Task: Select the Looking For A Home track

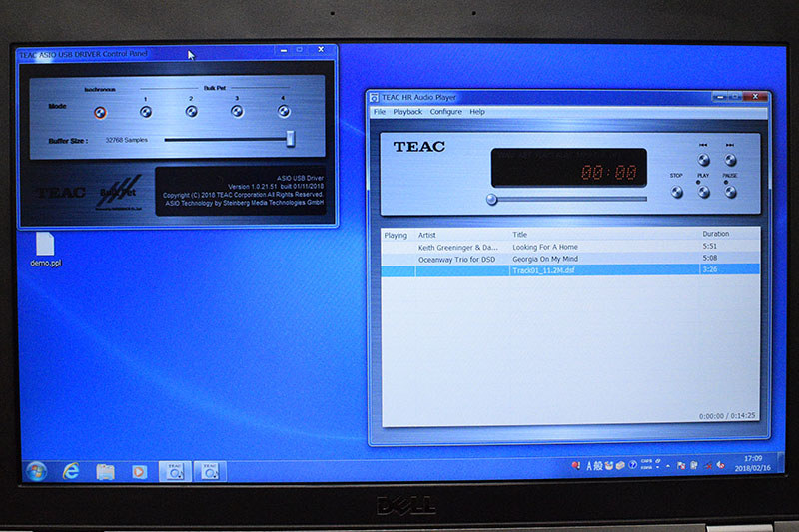Action: click(545, 247)
